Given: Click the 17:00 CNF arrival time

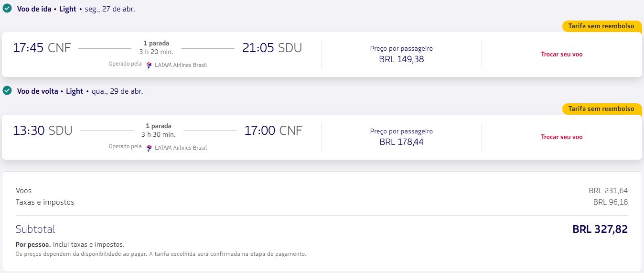Looking at the screenshot, I should 273,131.
